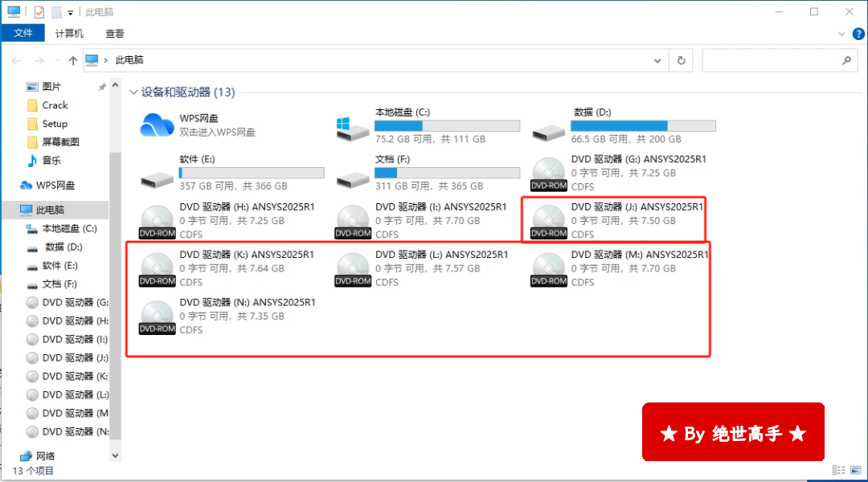The image size is (868, 482).
Task: Click the refresh button beside address bar
Action: pos(682,60)
